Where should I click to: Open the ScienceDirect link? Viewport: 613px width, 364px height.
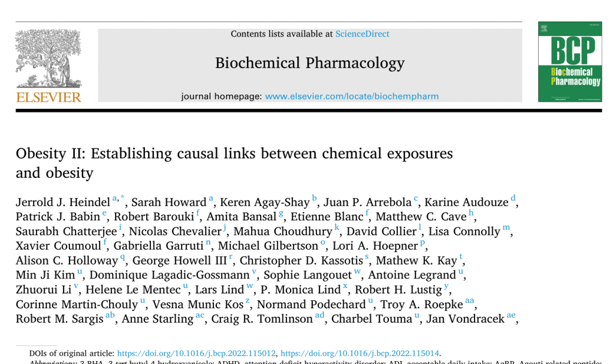coord(362,34)
